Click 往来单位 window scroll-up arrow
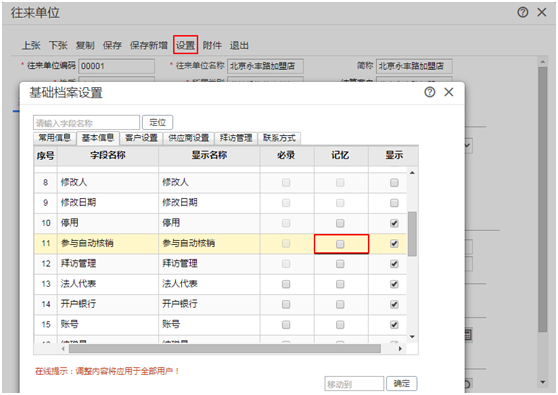The height and width of the screenshot is (395, 558). tap(542, 62)
